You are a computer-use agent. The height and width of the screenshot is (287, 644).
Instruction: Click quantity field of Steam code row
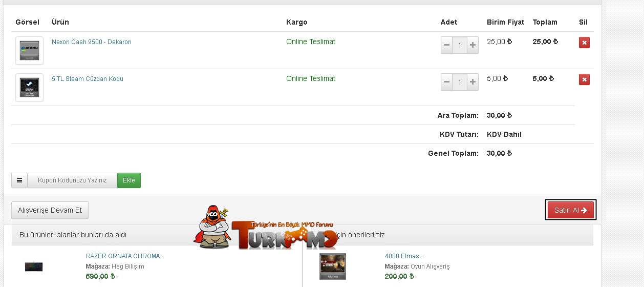click(460, 82)
